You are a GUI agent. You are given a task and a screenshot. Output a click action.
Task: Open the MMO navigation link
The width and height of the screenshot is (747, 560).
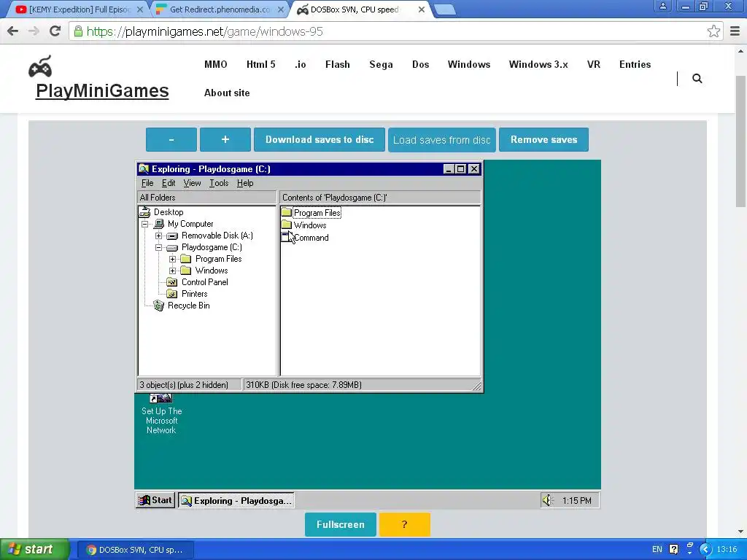(215, 64)
